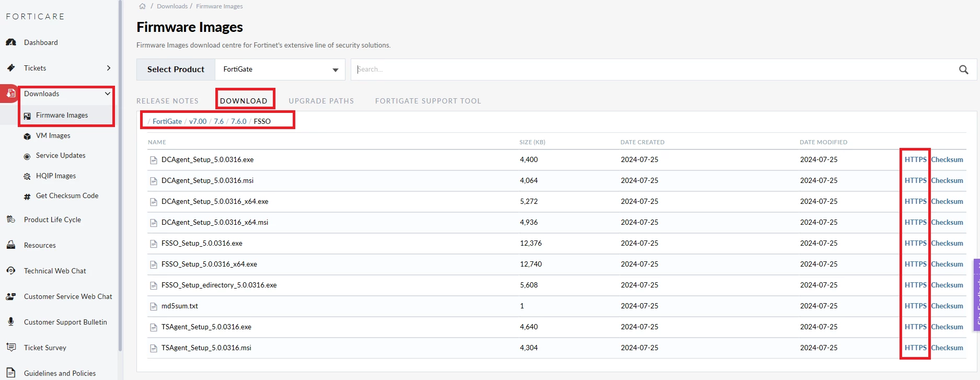This screenshot has width=980, height=380.
Task: View Checksum for TSAgent_Setup_5.0.0316.exe
Action: [947, 327]
